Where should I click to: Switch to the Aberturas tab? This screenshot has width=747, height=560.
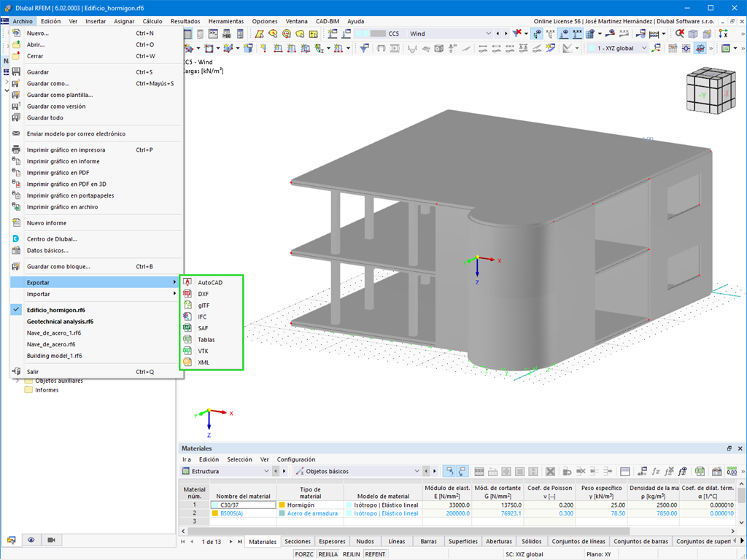[499, 542]
